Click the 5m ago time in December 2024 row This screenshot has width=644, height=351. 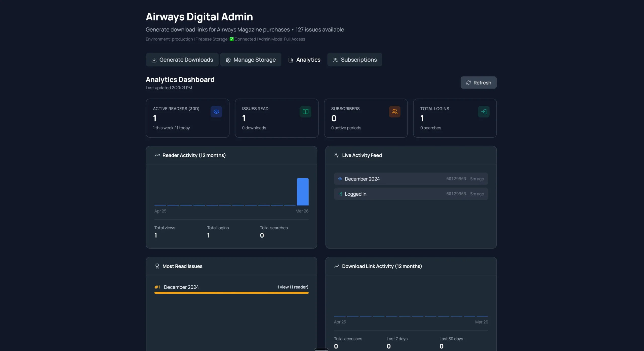click(x=477, y=179)
